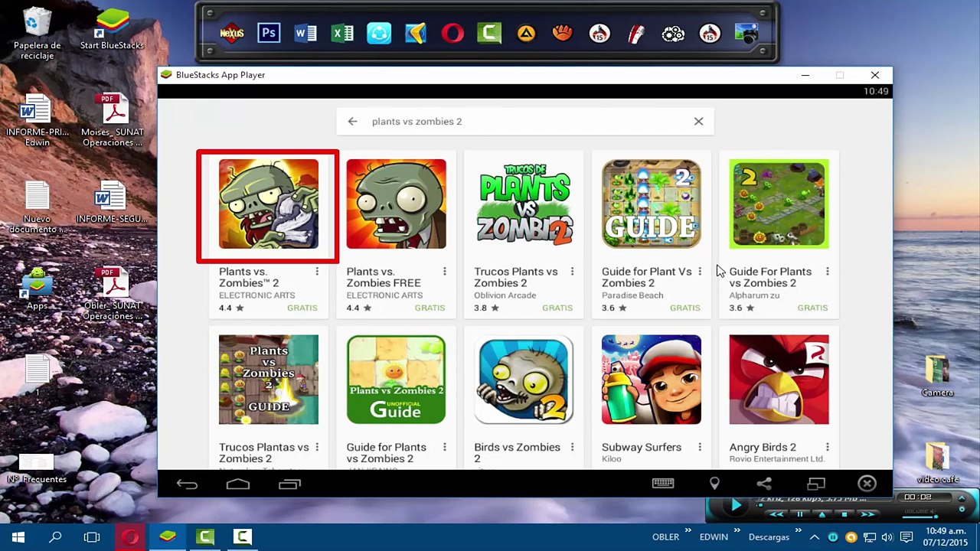The height and width of the screenshot is (551, 980).
Task: Open Trucos Plantas vs Zombies 2 Guide thumbnail
Action: point(269,380)
